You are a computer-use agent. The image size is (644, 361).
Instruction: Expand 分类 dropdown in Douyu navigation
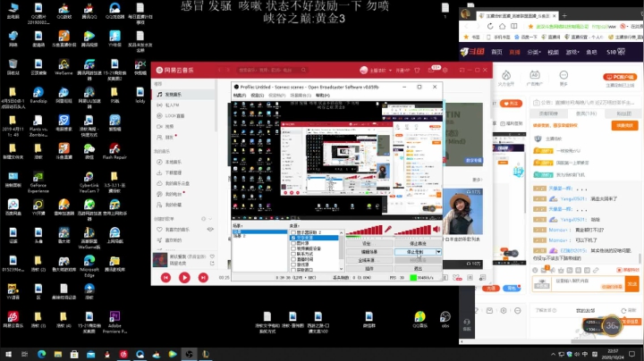pyautogui.click(x=534, y=52)
